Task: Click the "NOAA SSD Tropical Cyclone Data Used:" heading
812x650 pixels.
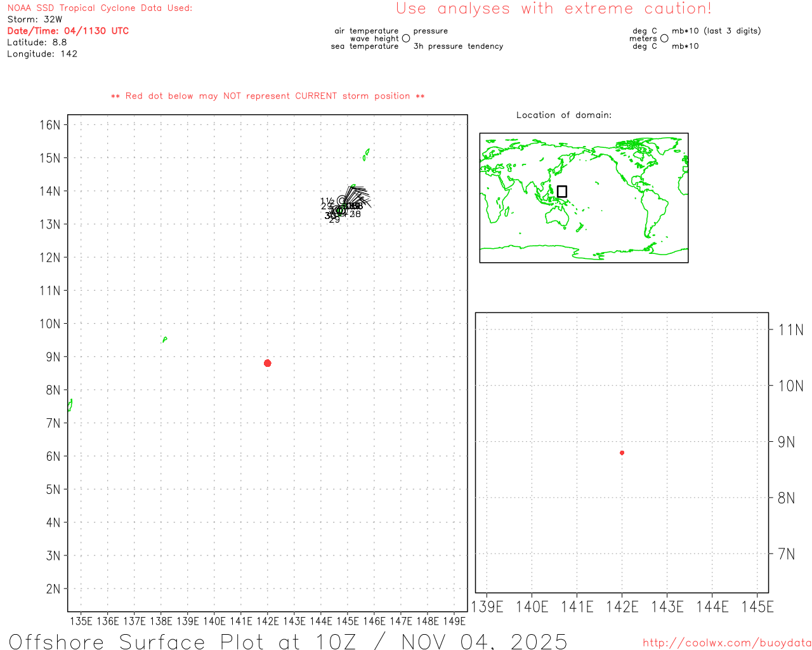Action: click(100, 8)
